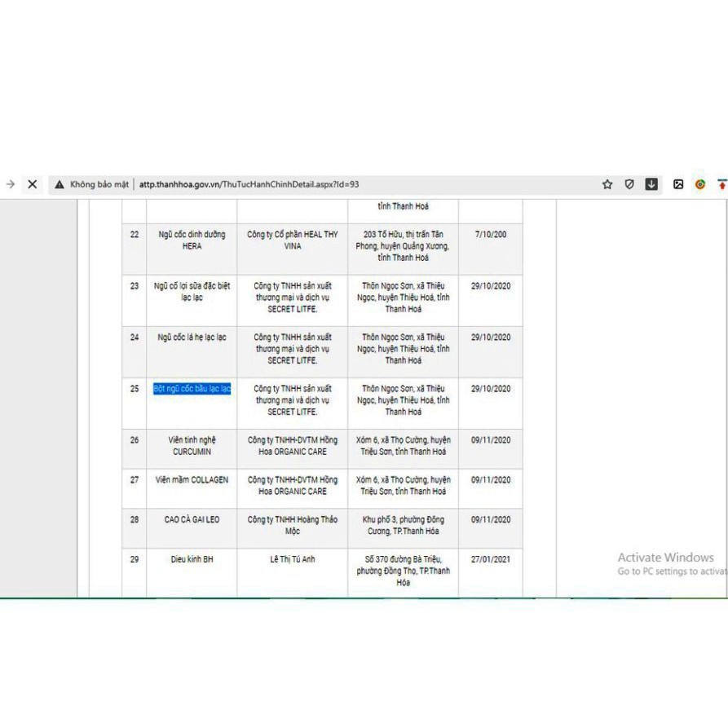Click 'Công ty Cổ phần HEAL THY VINA' cell

pyautogui.click(x=293, y=240)
